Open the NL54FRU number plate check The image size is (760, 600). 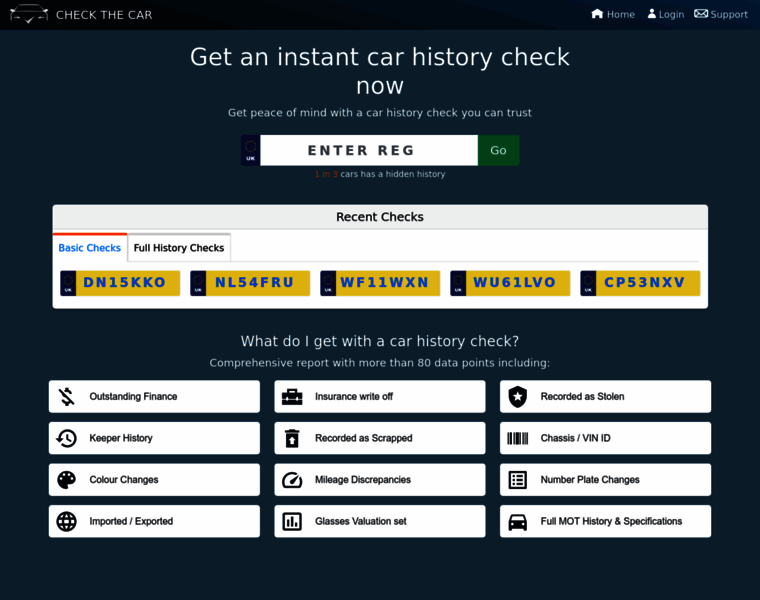tap(250, 283)
